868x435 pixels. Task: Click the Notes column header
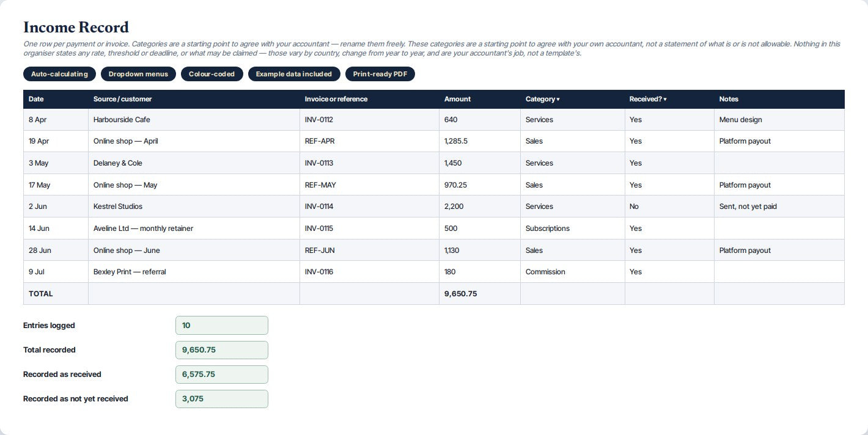(x=779, y=99)
